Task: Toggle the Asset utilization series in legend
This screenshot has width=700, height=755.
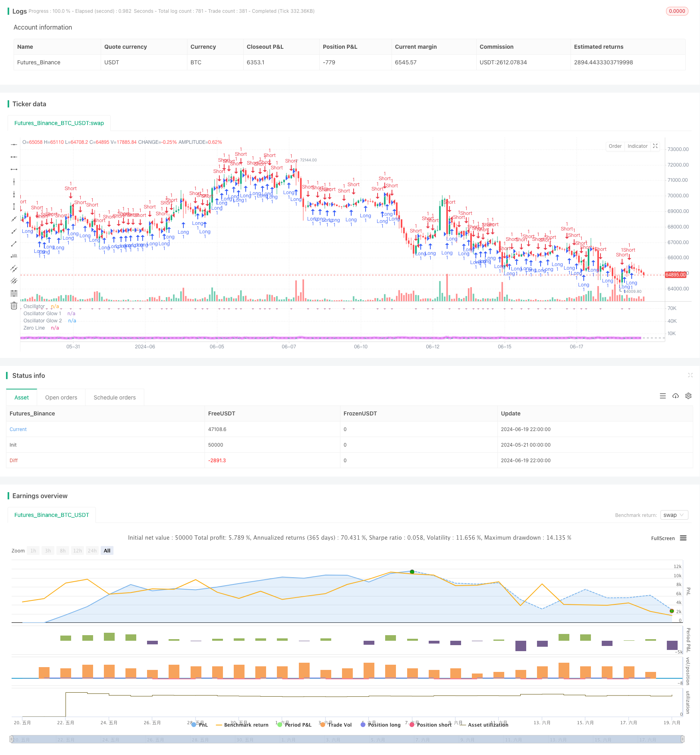Action: point(484,725)
